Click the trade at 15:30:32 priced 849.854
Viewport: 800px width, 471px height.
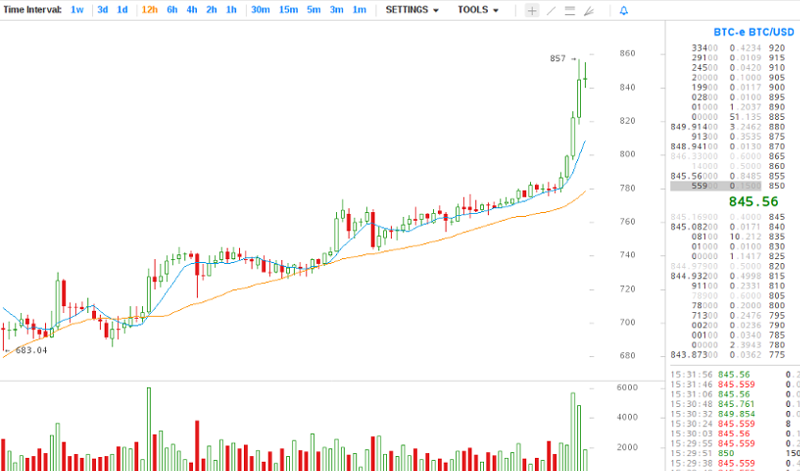coord(735,414)
